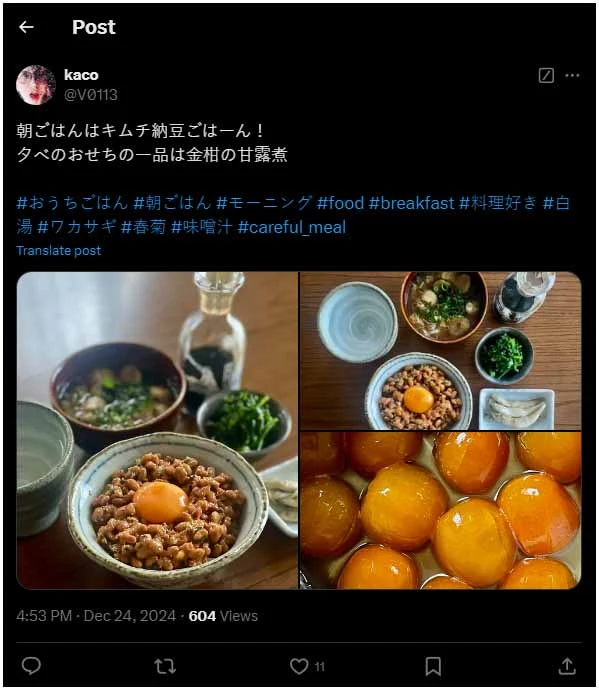This screenshot has height=690, width=599.
Task: Like the post with the heart icon
Action: pyautogui.click(x=299, y=666)
